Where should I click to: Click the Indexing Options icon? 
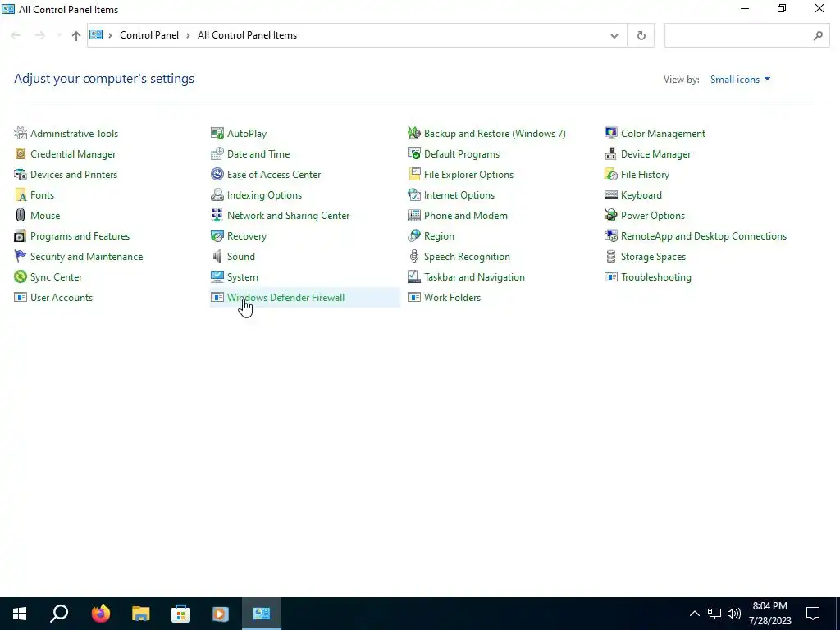pyautogui.click(x=217, y=195)
